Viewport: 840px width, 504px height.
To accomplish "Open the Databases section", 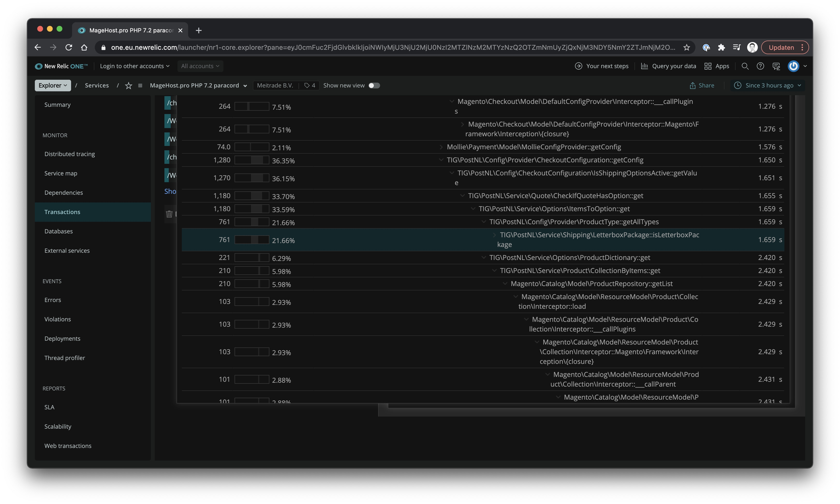I will (59, 231).
